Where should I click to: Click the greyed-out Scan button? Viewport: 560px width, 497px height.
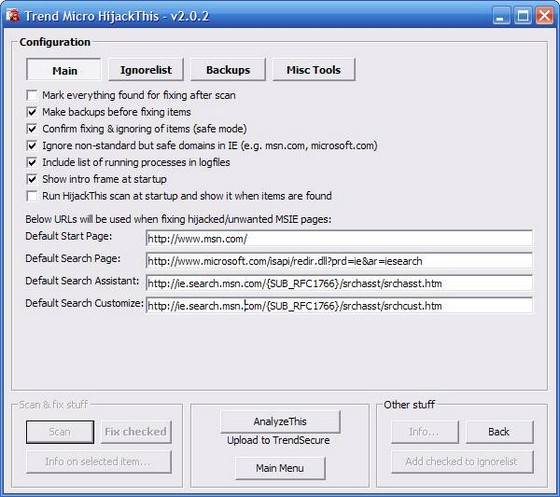pyautogui.click(x=60, y=432)
